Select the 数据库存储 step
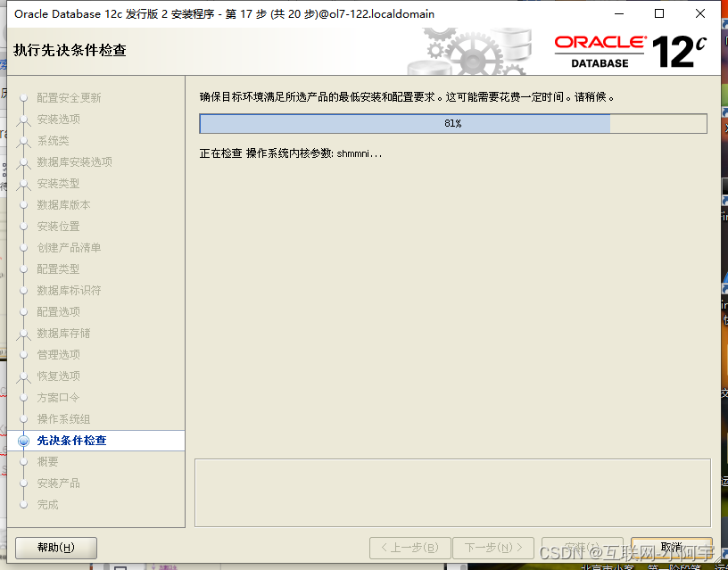728x570 pixels. tap(63, 334)
